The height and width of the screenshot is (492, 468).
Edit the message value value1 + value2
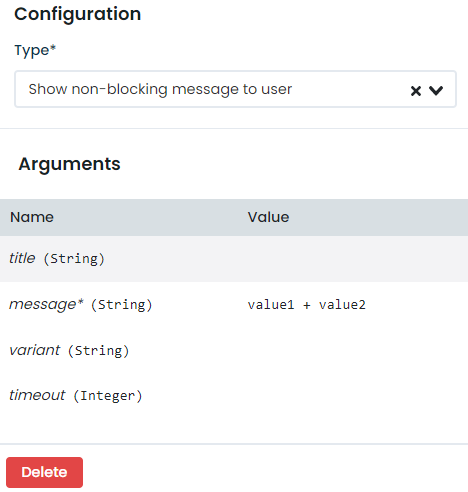tap(306, 305)
